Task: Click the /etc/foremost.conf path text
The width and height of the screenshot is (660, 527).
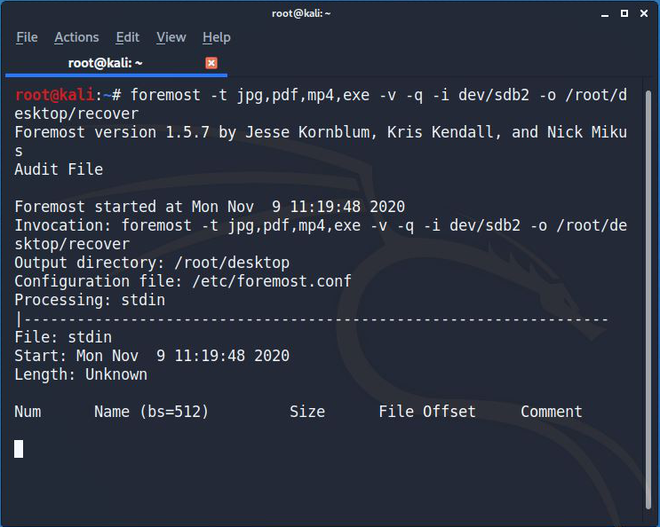Action: click(x=271, y=281)
